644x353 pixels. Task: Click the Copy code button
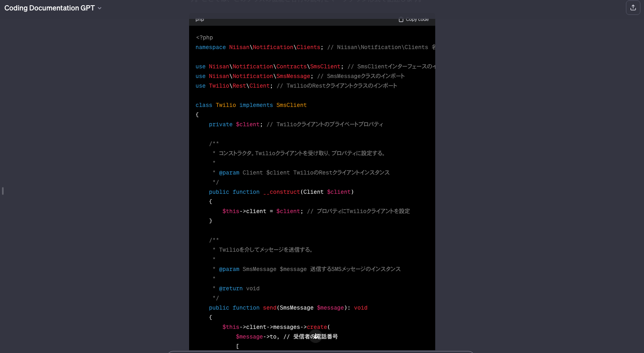414,19
